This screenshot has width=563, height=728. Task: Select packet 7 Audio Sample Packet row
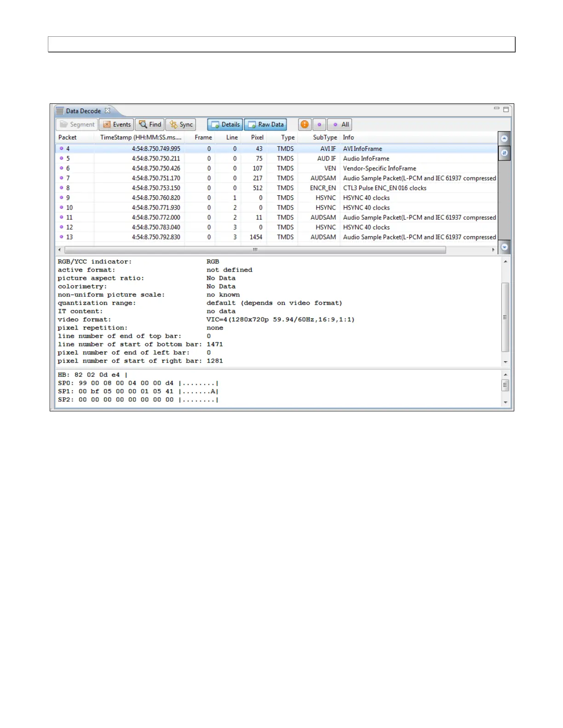(x=276, y=178)
